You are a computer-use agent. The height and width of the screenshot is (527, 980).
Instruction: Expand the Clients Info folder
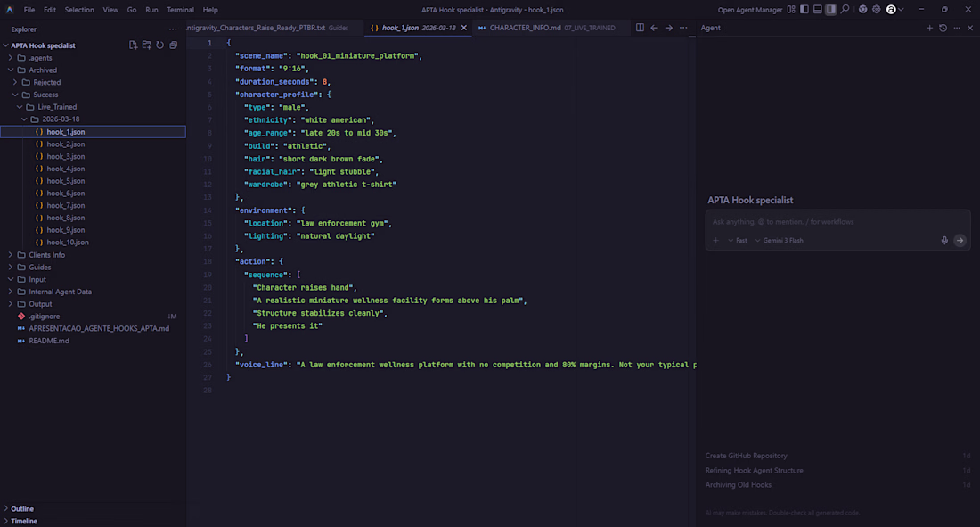[x=46, y=255]
